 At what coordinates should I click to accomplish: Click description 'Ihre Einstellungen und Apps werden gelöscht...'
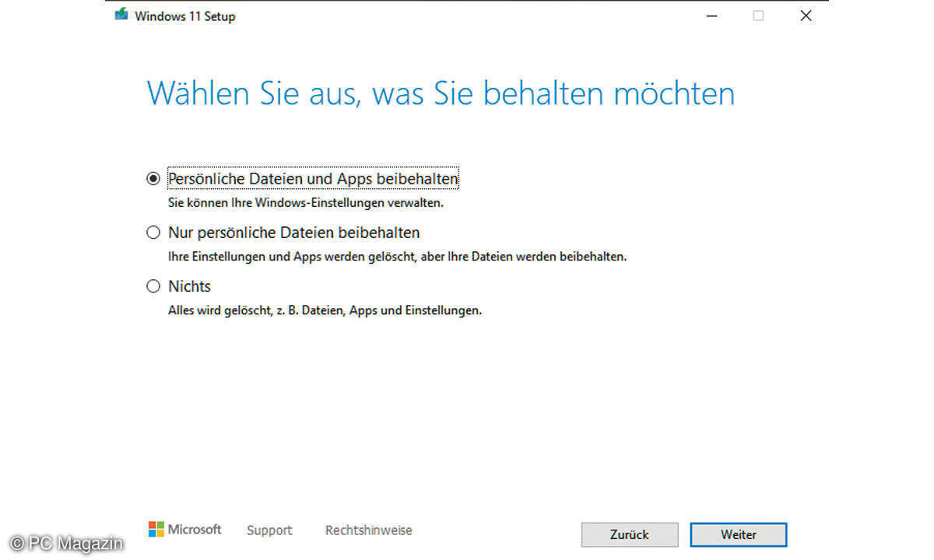tap(397, 256)
